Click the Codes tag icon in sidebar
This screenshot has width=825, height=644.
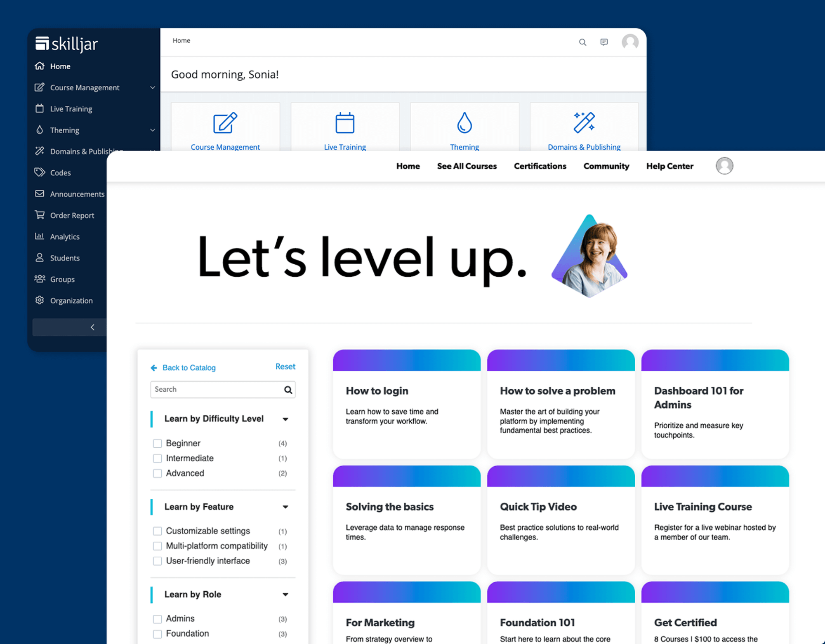click(40, 173)
